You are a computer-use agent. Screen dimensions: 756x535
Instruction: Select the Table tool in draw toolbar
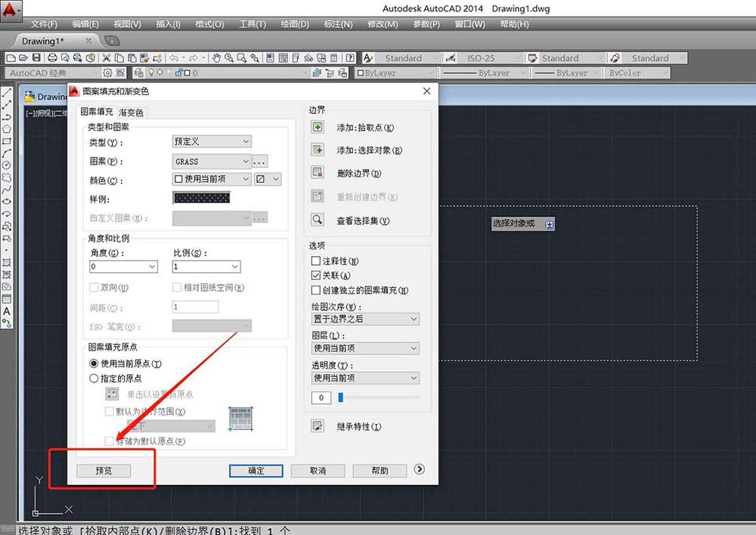[7, 298]
